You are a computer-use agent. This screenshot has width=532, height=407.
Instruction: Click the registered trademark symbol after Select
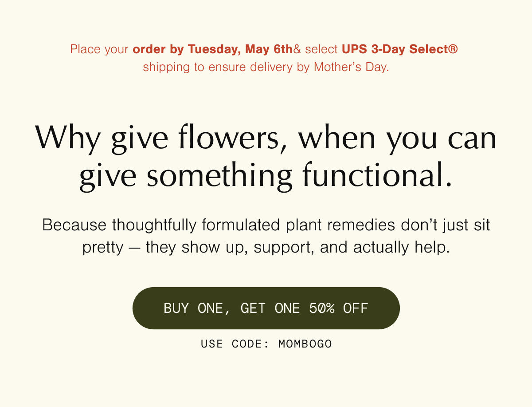click(x=453, y=49)
